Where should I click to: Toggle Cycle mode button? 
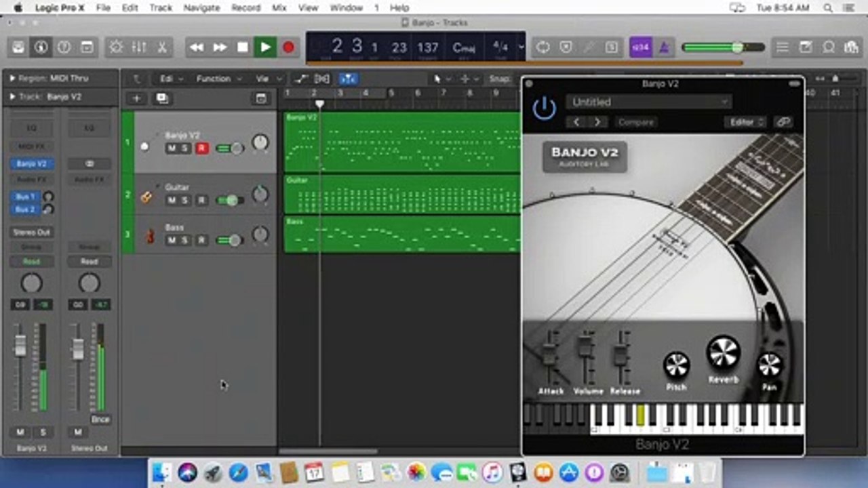(542, 47)
